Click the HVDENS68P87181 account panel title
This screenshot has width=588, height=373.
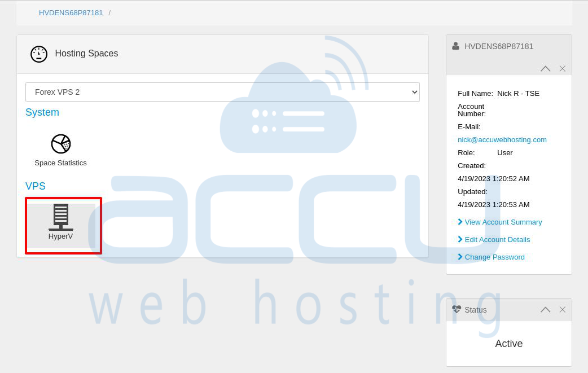(x=499, y=46)
